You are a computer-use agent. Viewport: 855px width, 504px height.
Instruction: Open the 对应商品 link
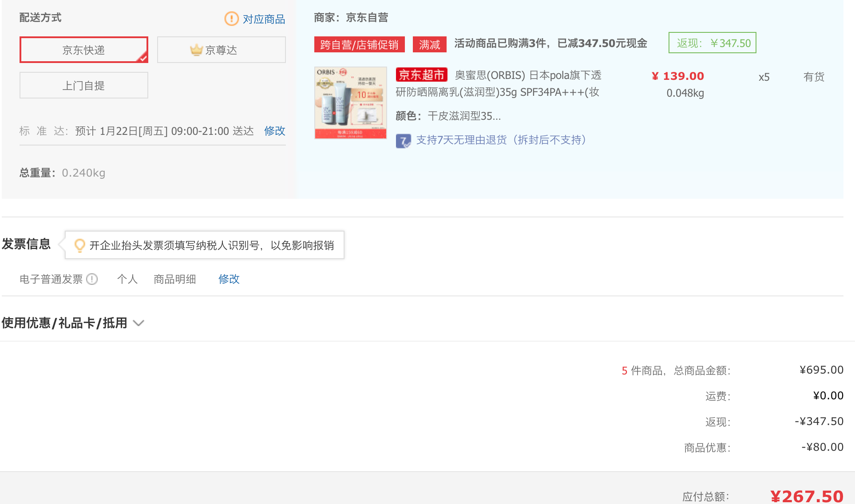pyautogui.click(x=264, y=19)
